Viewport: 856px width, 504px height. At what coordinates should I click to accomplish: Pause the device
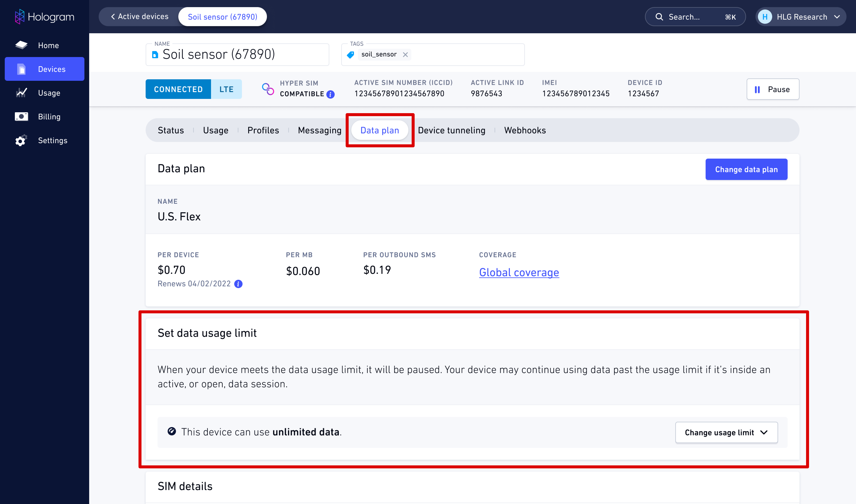coord(773,89)
